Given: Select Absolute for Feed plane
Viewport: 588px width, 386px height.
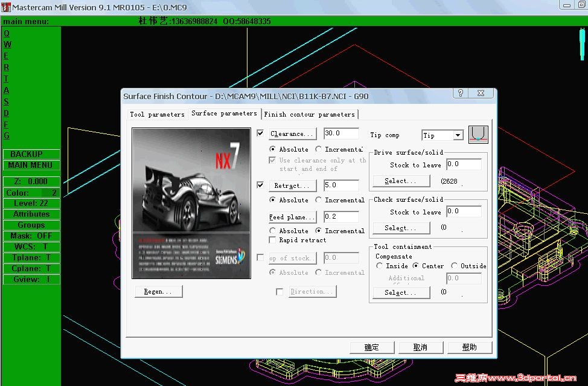Looking at the screenshot, I should click(273, 231).
